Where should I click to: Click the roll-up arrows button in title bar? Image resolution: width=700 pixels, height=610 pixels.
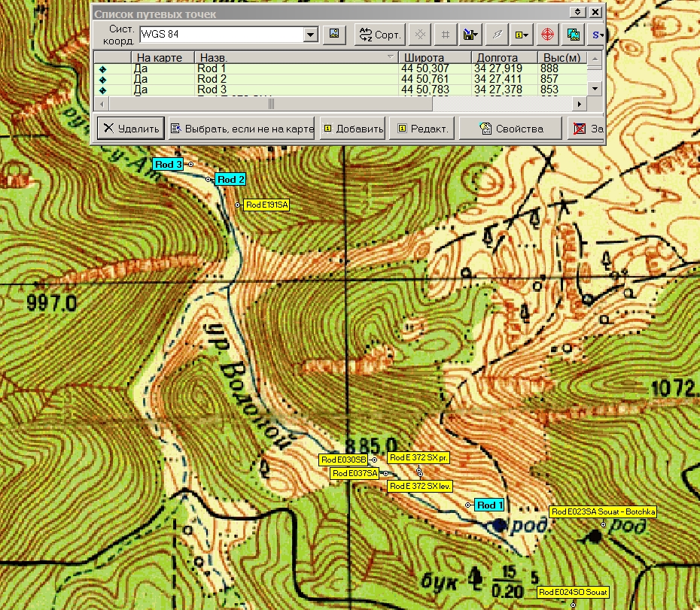click(577, 12)
